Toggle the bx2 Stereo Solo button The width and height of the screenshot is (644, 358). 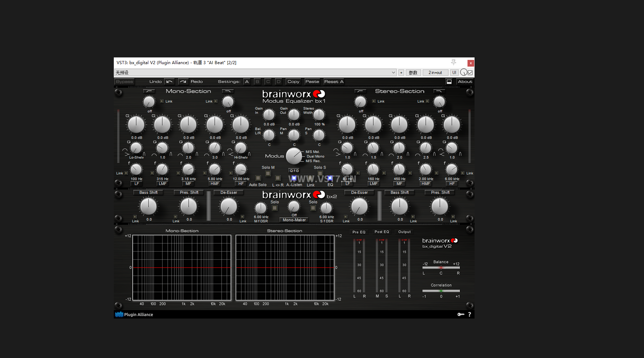(x=313, y=208)
